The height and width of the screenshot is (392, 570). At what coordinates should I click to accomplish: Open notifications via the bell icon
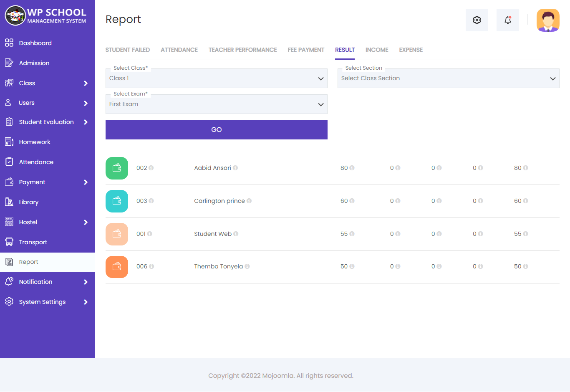click(508, 20)
